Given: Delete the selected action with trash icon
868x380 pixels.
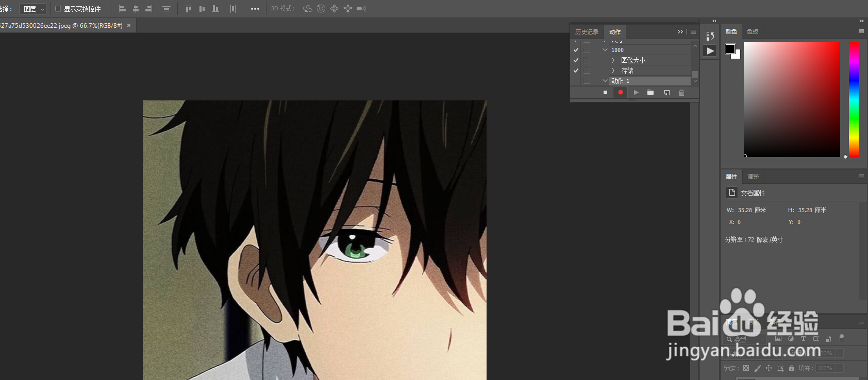Looking at the screenshot, I should [682, 93].
